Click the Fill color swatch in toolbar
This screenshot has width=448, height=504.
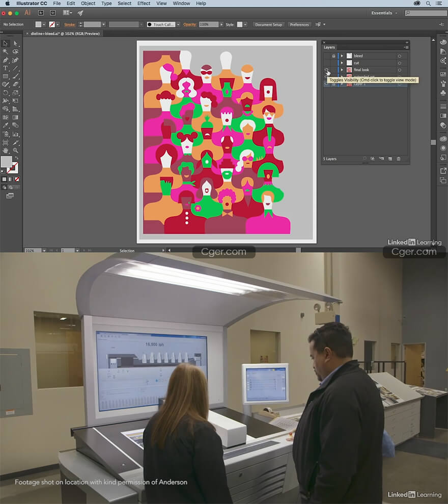point(6,162)
